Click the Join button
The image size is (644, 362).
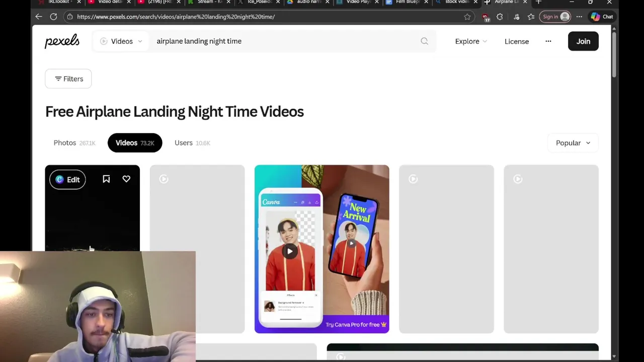[583, 41]
